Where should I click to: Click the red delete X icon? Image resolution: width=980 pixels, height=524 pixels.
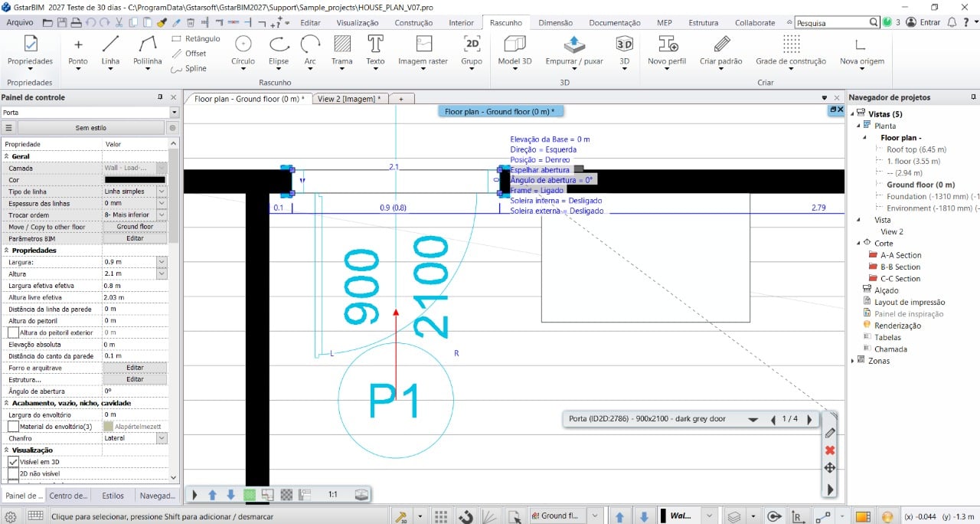click(x=830, y=450)
